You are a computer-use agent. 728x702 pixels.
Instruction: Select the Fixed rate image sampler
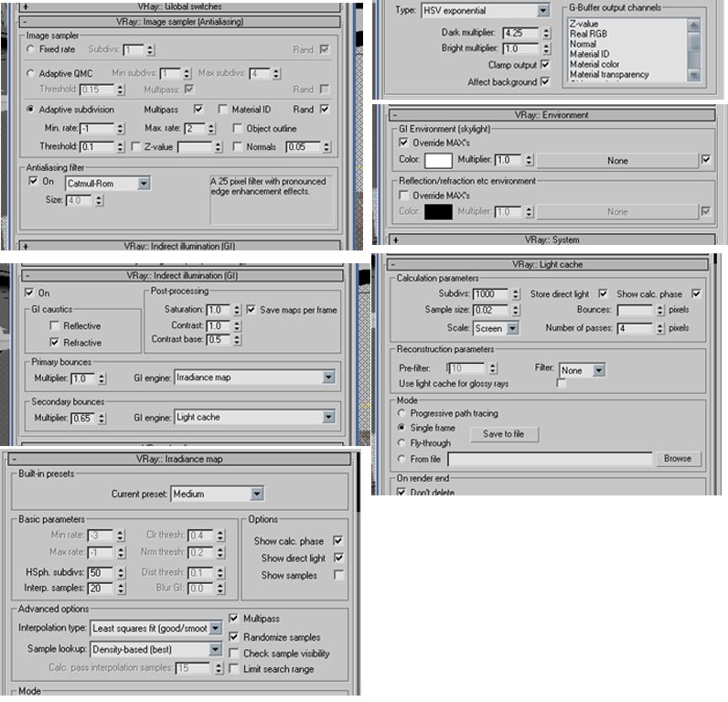click(31, 48)
